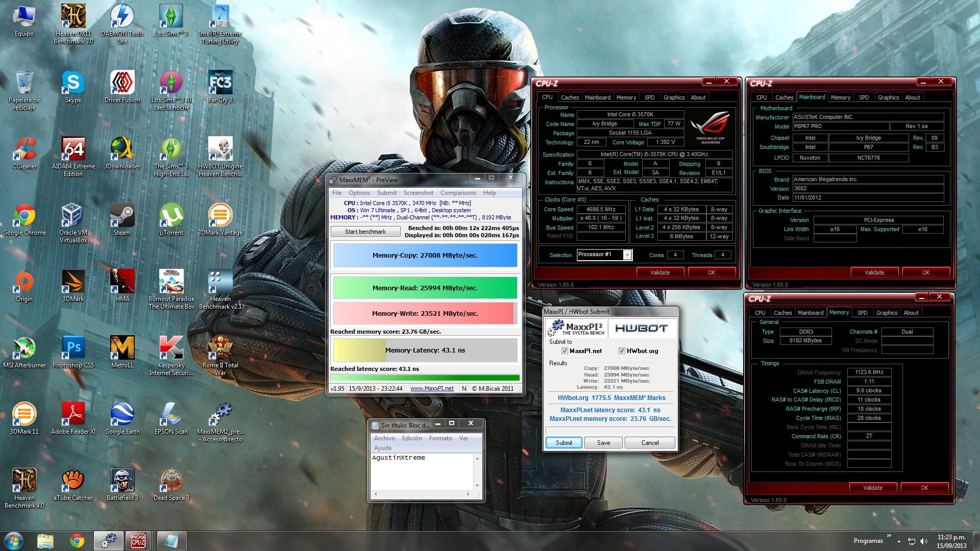
Task: Click Start benchmark in MaxxMEM
Action: (x=365, y=232)
